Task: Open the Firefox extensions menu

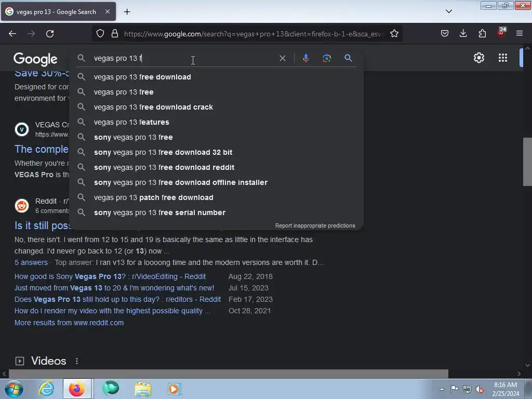Action: (482, 34)
